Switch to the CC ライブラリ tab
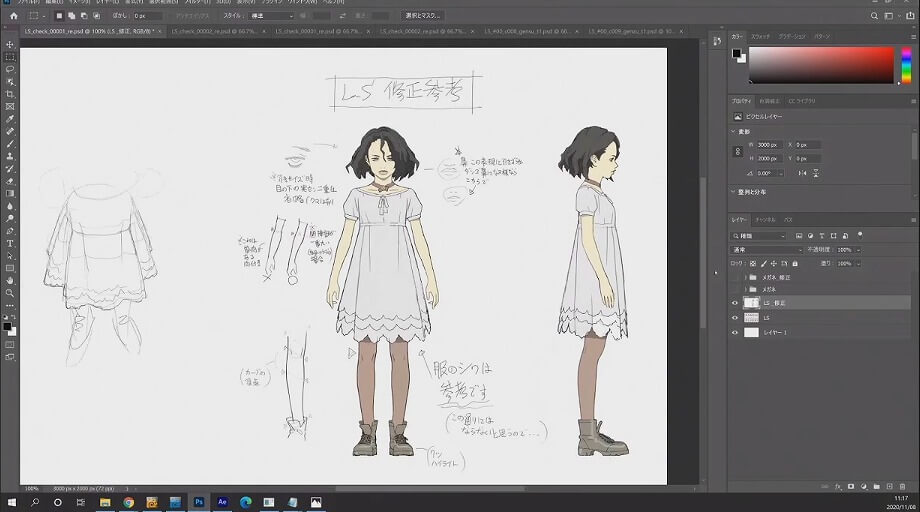 click(x=801, y=101)
